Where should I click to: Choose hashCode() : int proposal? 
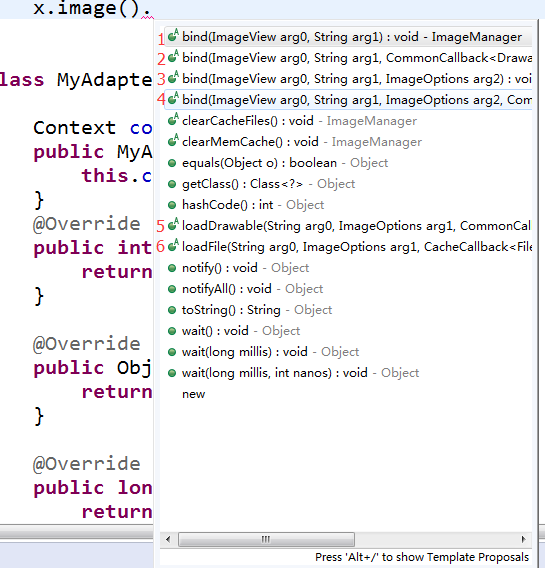[349, 205]
